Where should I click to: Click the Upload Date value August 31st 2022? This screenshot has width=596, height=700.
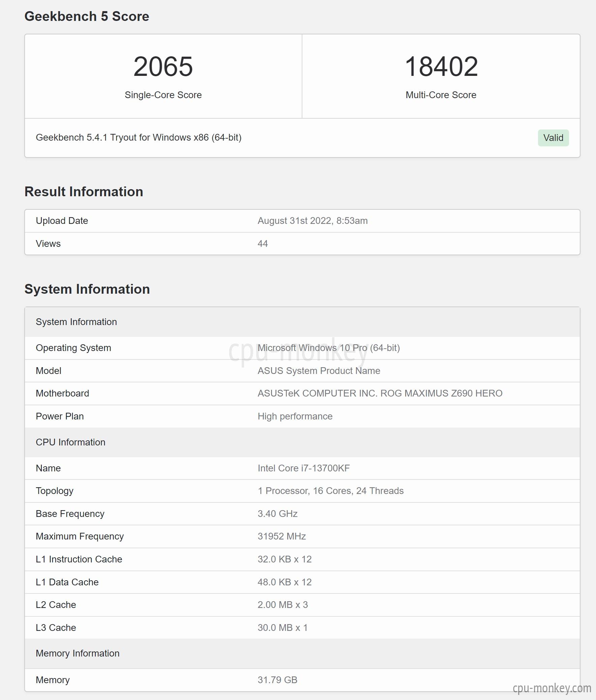pyautogui.click(x=313, y=221)
